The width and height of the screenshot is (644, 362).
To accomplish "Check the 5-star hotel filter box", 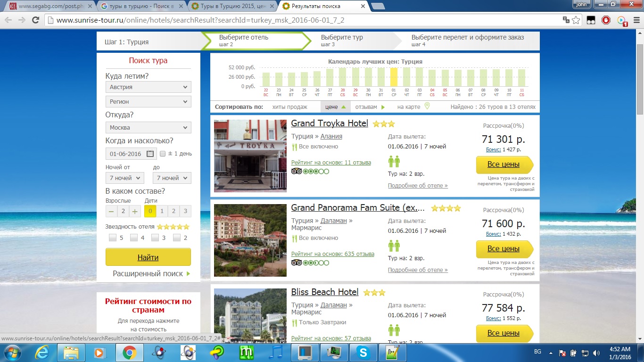I will (112, 238).
